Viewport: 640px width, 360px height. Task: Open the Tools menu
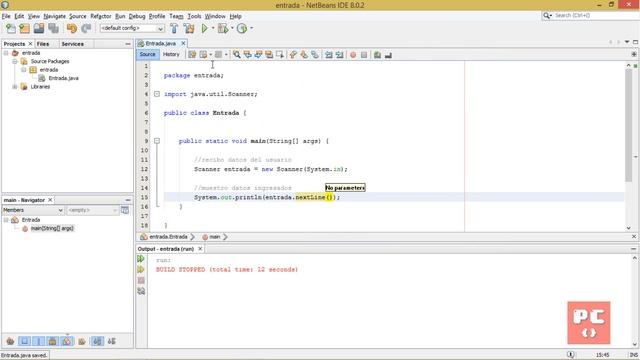tap(194, 16)
